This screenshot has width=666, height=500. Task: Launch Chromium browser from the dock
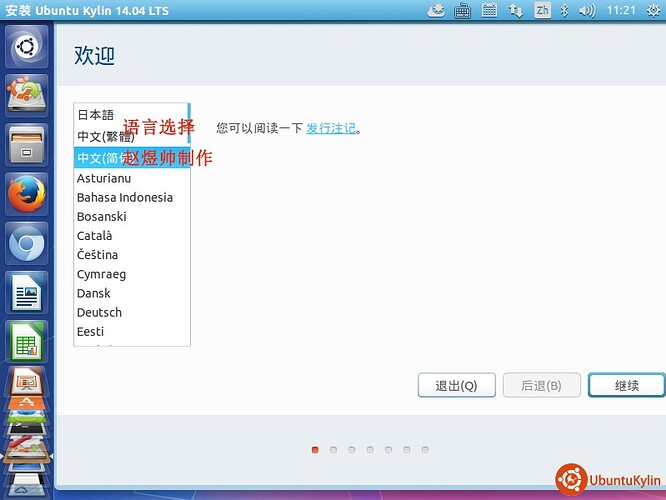(26, 243)
